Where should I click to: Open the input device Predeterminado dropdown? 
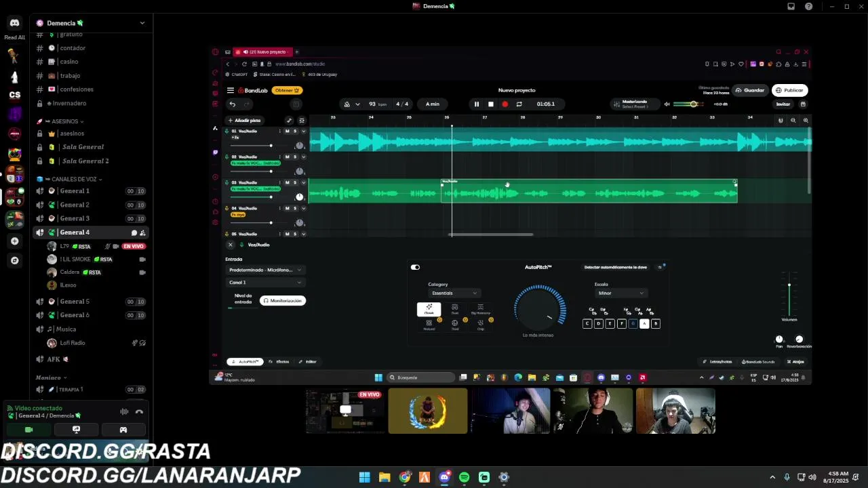pyautogui.click(x=265, y=270)
